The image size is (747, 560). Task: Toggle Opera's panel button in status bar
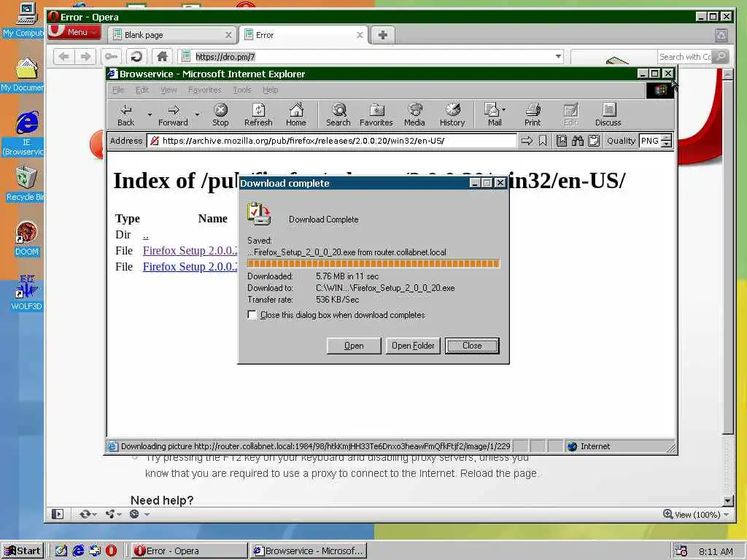[58, 514]
